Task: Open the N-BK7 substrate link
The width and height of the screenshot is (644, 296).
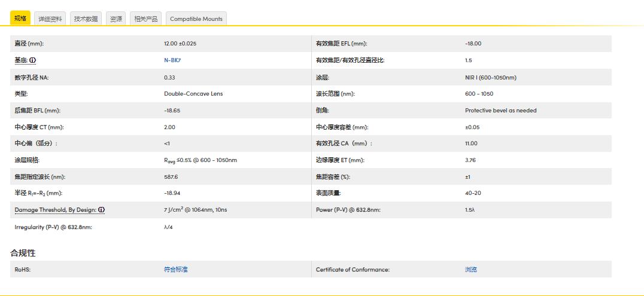Action: coord(172,60)
